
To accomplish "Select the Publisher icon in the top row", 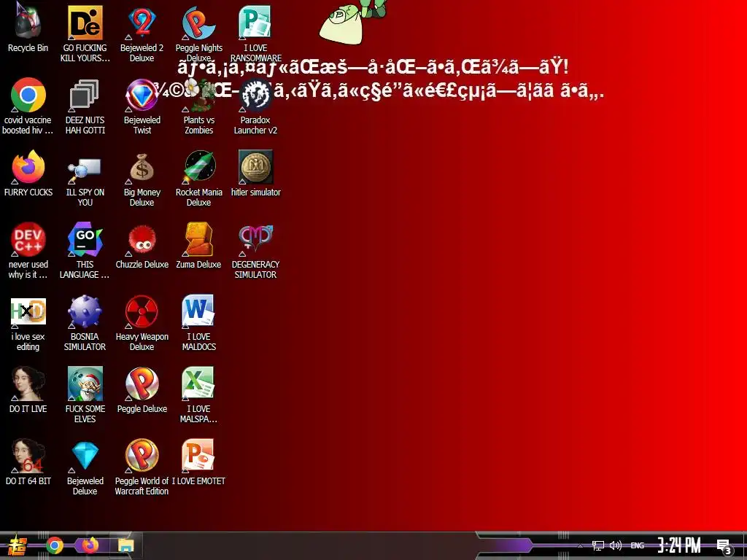I will click(255, 32).
